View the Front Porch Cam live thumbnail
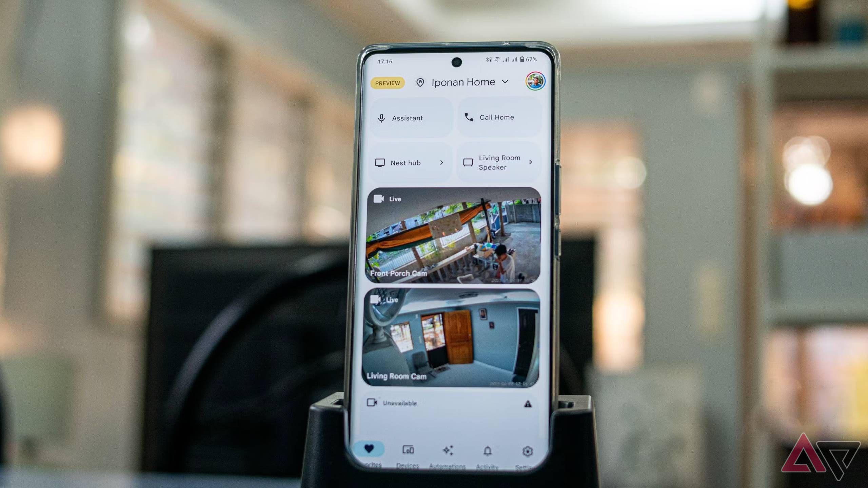The width and height of the screenshot is (868, 488). coord(455,236)
